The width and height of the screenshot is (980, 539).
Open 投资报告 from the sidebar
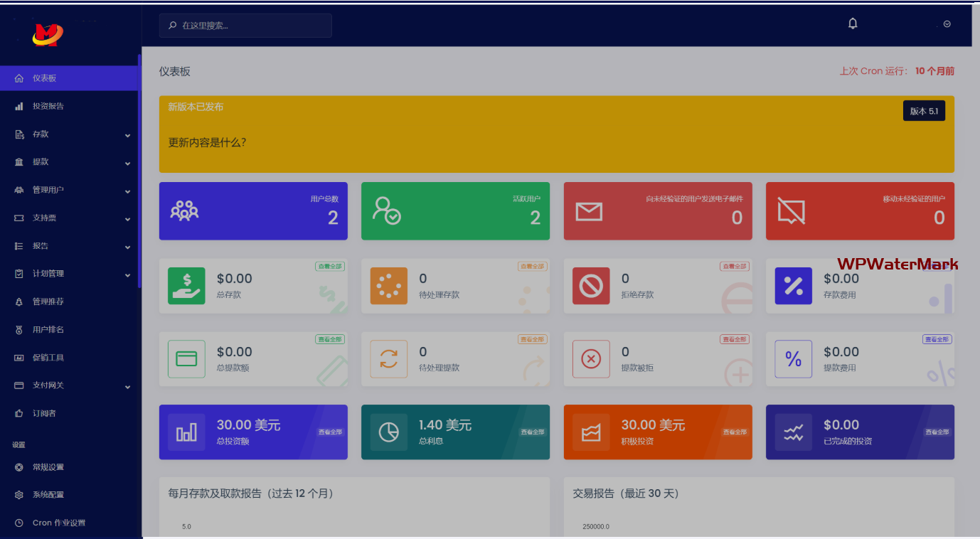coord(48,107)
